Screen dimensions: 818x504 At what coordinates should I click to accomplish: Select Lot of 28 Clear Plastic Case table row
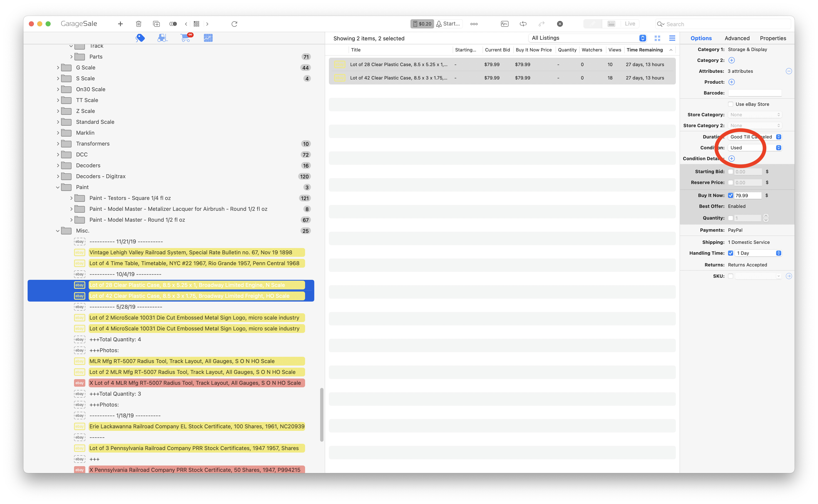click(x=502, y=64)
